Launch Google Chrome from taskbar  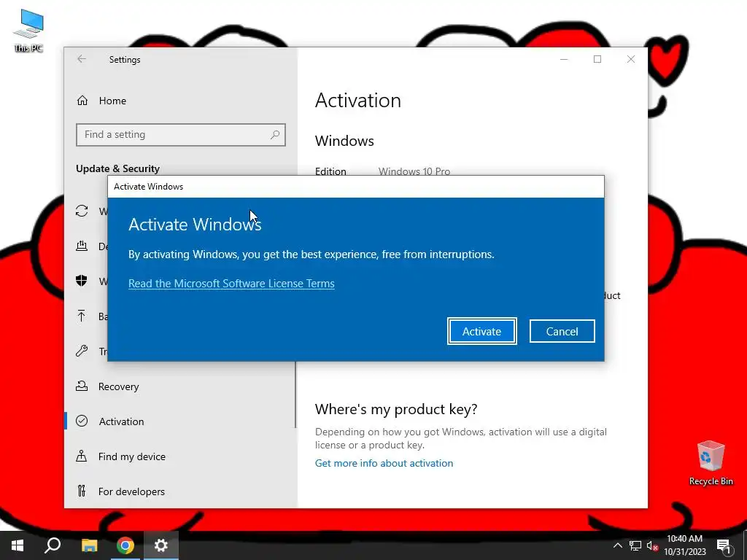(x=125, y=545)
